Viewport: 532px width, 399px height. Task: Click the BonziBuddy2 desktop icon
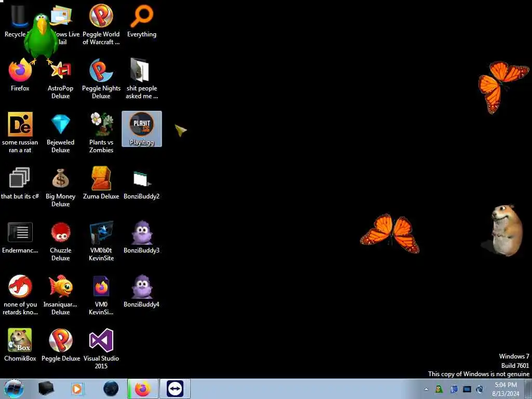tap(142, 185)
